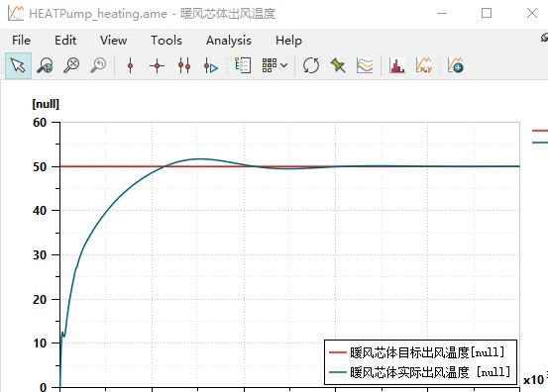The width and height of the screenshot is (548, 392).
Task: Open the Tools menu
Action: click(166, 41)
